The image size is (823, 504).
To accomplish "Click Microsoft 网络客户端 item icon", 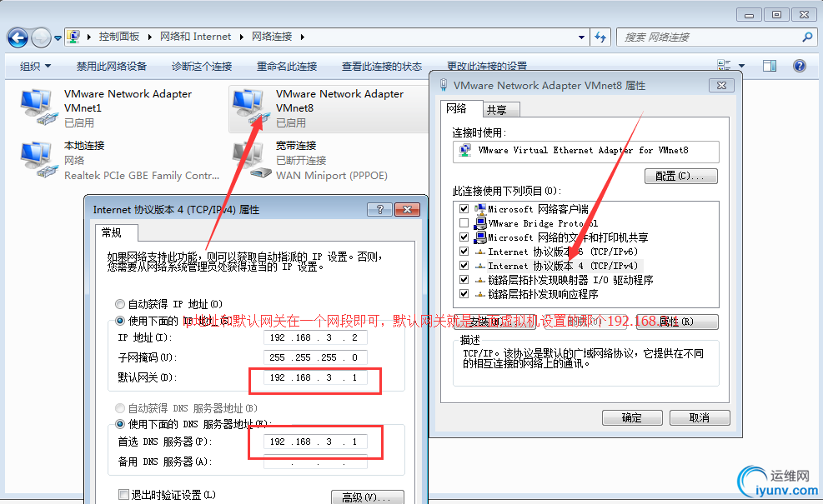I will 479,209.
